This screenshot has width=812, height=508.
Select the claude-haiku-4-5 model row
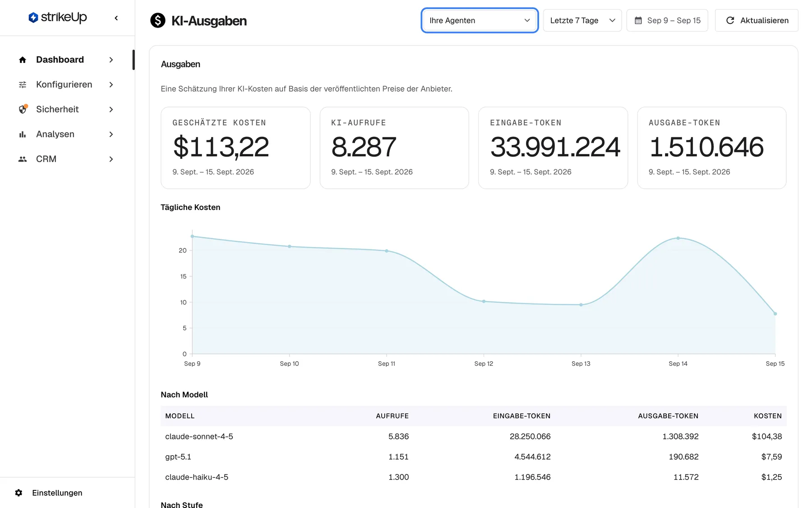coord(473,477)
